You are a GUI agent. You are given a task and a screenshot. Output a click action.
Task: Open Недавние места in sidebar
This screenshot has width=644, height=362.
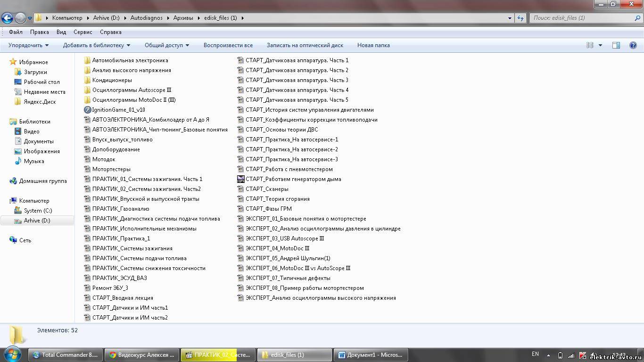(44, 92)
